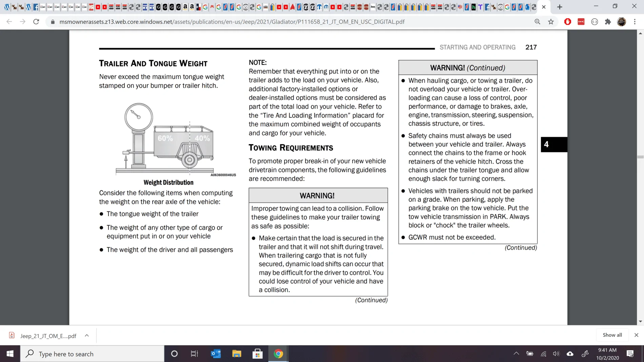Reload the PDF page

click(x=36, y=22)
